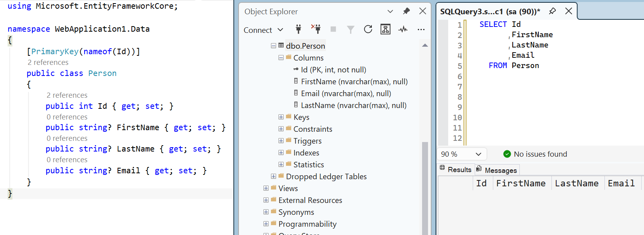Click the '2 references' link above class Person
Viewport: 644px width, 235px height.
click(x=48, y=63)
